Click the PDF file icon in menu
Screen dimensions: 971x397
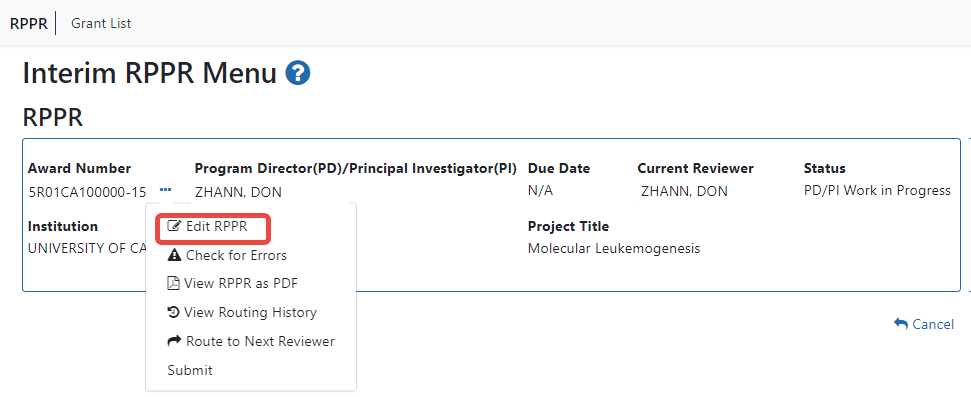click(173, 284)
